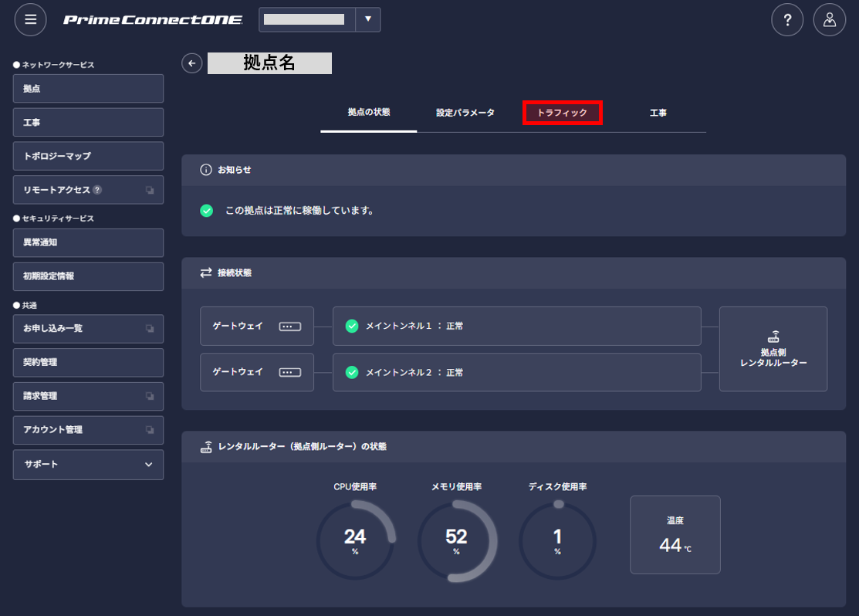This screenshot has width=859, height=616.
Task: Switch to the 設定パラメータ tab
Action: click(x=465, y=113)
